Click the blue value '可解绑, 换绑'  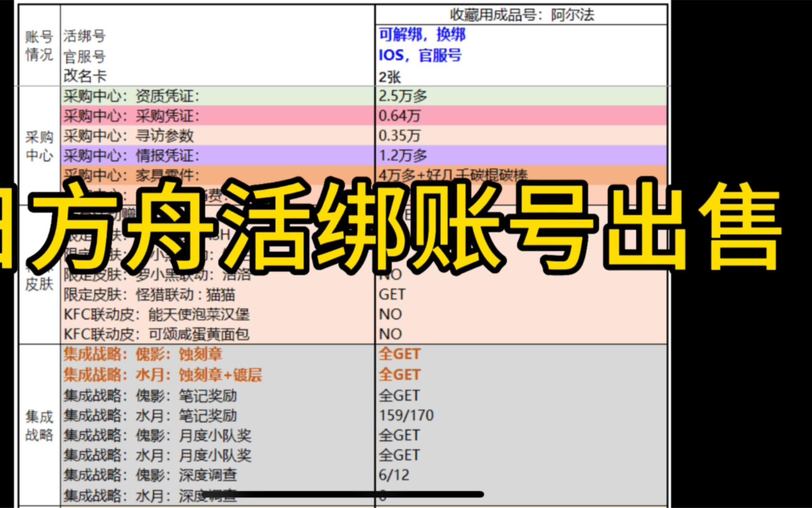[x=422, y=35]
